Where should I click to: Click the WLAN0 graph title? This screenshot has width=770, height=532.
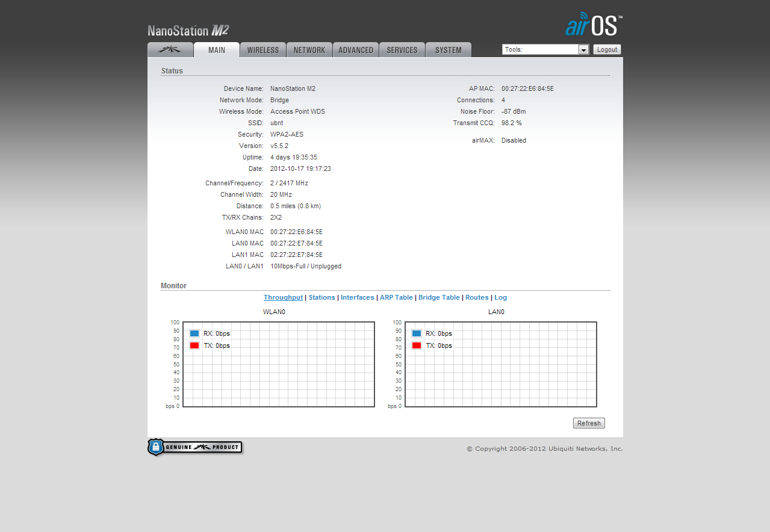[274, 312]
